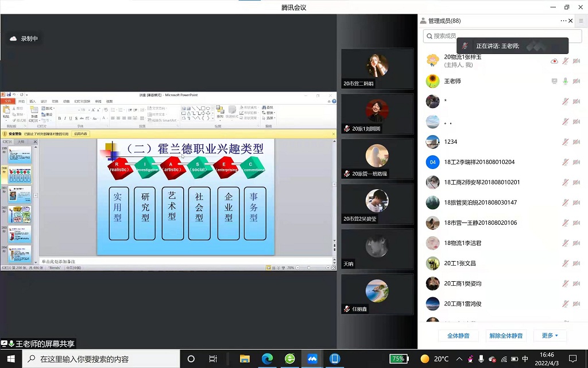Open the more options ellipsis in the members panel
Image resolution: width=588 pixels, height=368 pixels.
(x=563, y=21)
